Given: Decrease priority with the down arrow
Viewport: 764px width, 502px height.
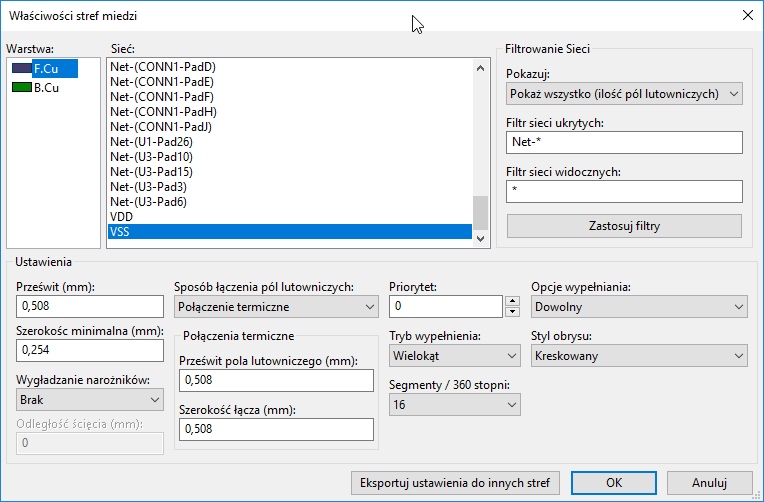Looking at the screenshot, I should [x=513, y=311].
